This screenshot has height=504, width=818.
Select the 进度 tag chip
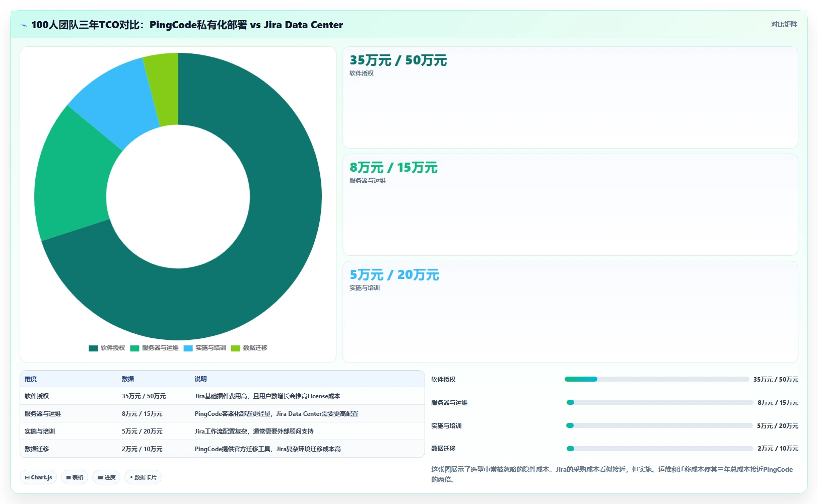pyautogui.click(x=106, y=477)
